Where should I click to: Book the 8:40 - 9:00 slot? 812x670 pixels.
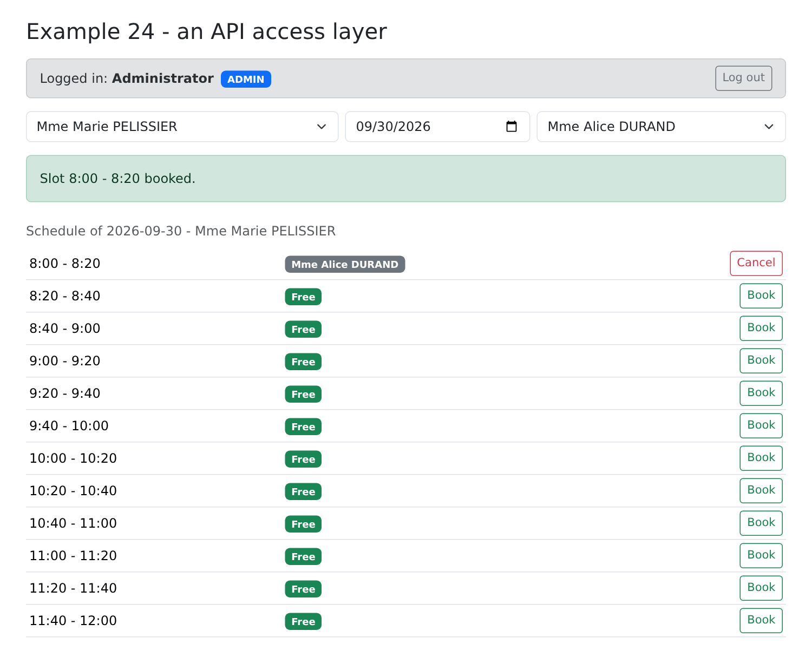[761, 328]
